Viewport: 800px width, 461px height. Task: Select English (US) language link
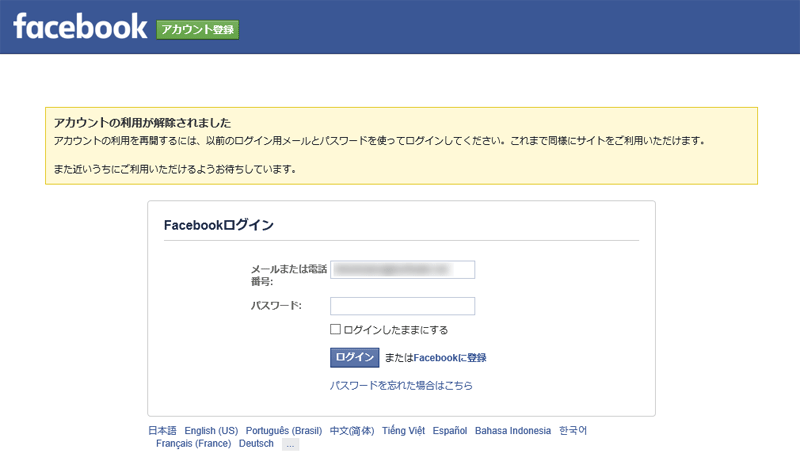click(211, 430)
